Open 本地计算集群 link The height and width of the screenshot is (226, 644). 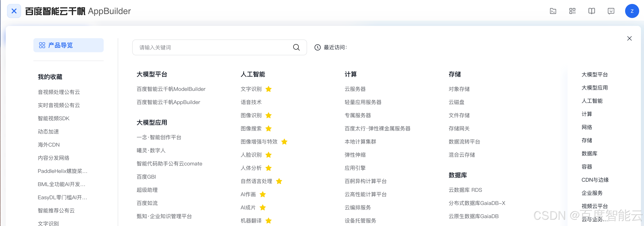360,142
